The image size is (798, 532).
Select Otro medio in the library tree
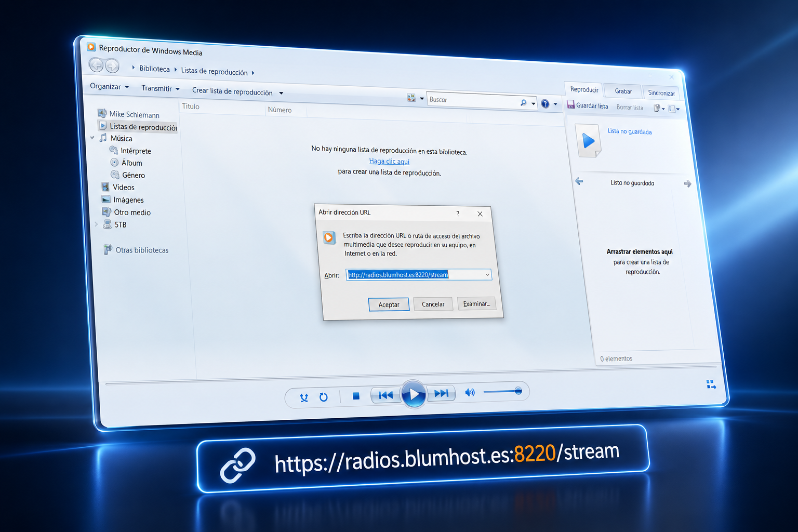coord(126,212)
